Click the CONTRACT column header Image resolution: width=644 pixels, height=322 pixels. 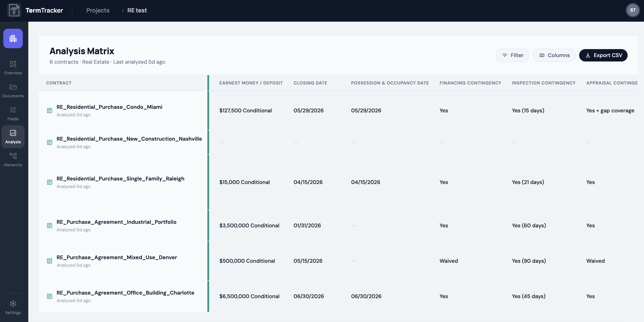59,83
